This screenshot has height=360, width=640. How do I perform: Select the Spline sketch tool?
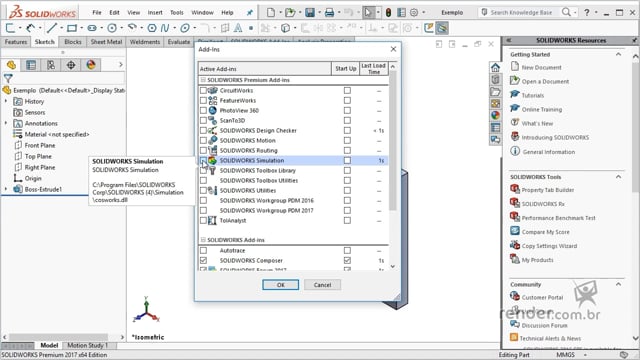[165, 28]
